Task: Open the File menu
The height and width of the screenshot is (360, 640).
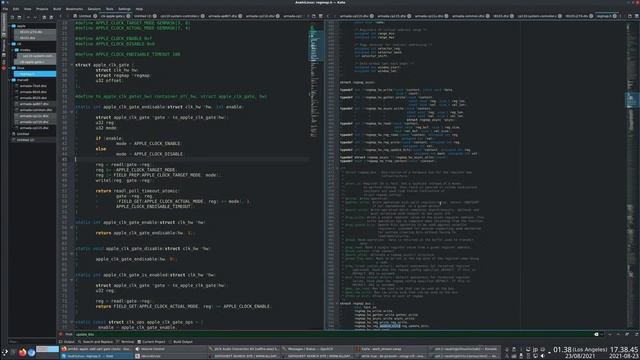Action: 5,9
